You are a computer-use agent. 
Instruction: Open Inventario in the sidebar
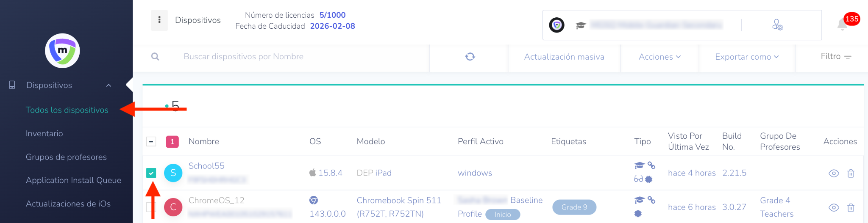[45, 134]
